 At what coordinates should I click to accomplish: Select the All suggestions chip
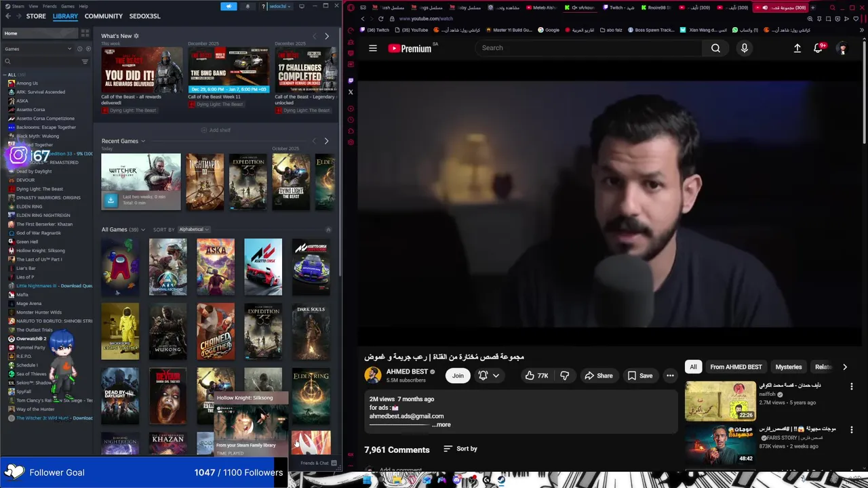click(693, 367)
